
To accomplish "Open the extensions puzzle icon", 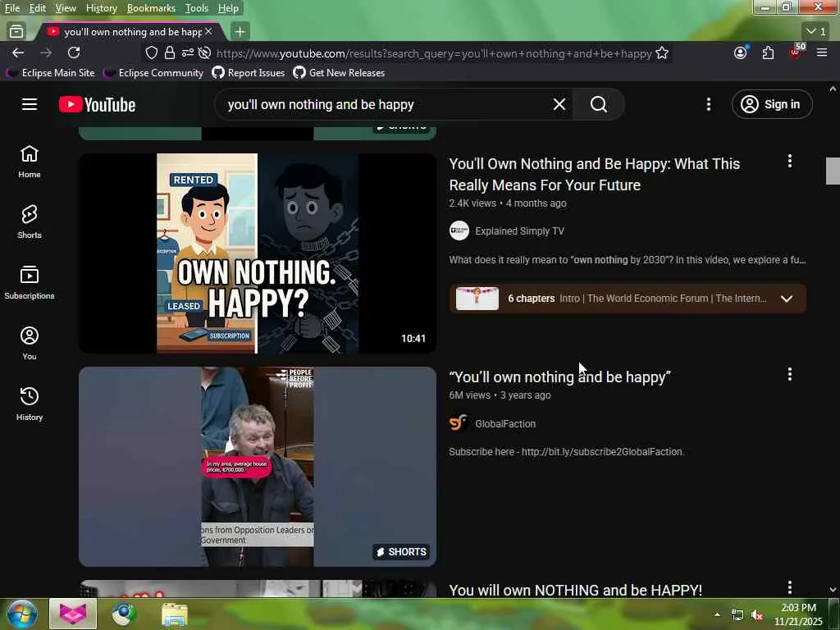I will 768,52.
